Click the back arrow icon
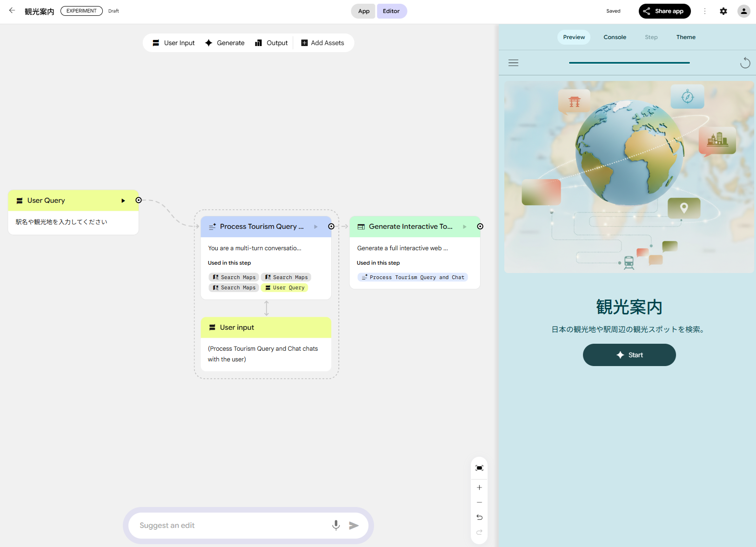 click(x=12, y=11)
